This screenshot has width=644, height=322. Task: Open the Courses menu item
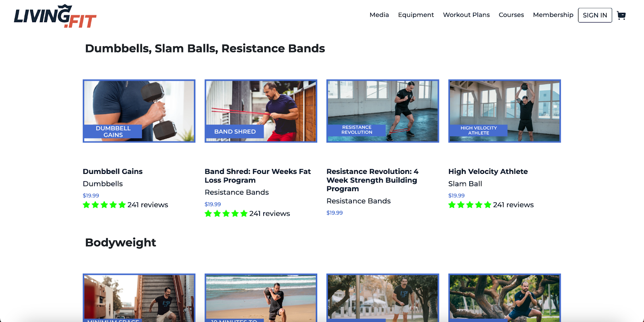point(511,15)
